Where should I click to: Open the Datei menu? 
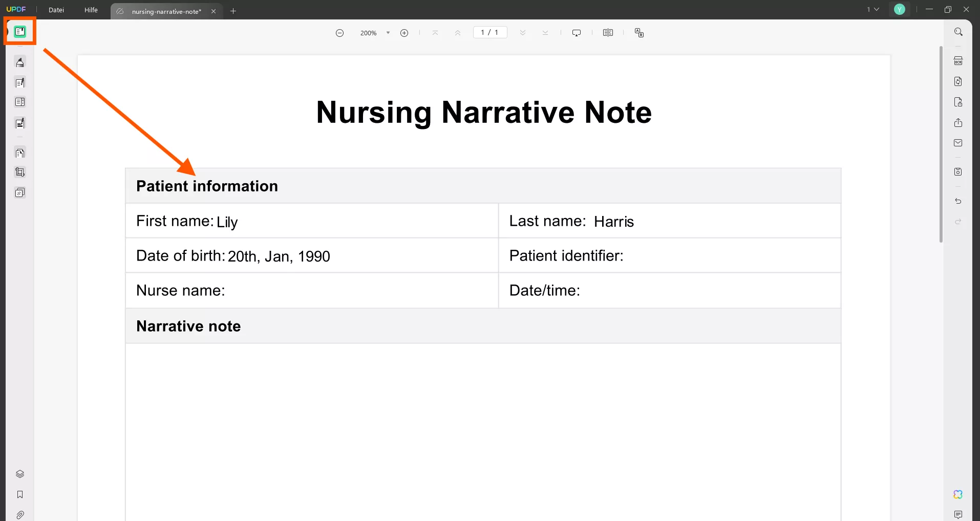56,10
